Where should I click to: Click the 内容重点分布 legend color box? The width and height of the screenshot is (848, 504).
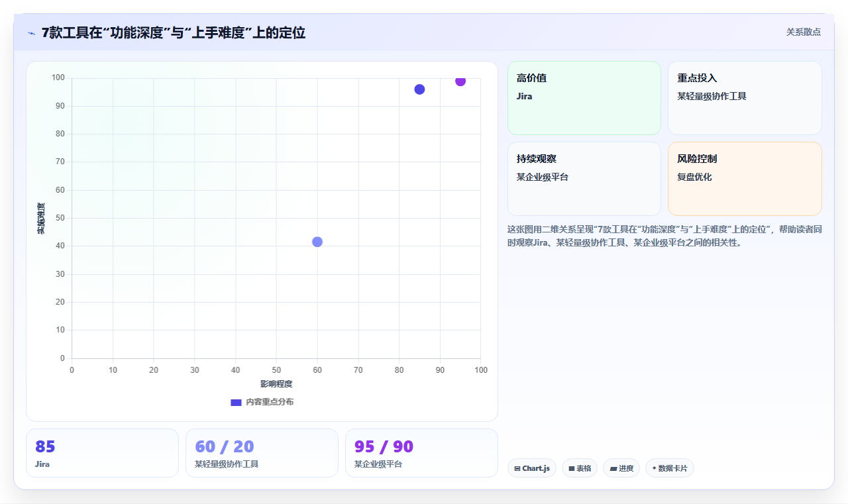coord(236,402)
